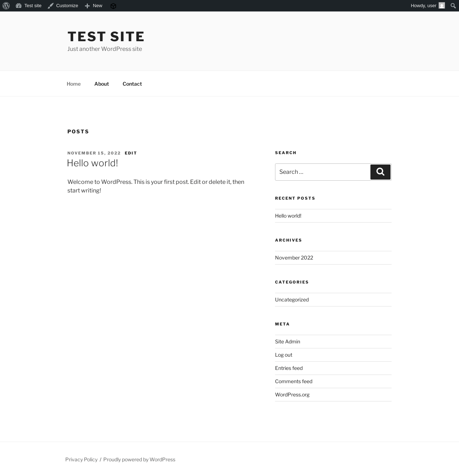Open the Hello world! post title
Viewport: 459px width, 476px height.
[x=93, y=163]
